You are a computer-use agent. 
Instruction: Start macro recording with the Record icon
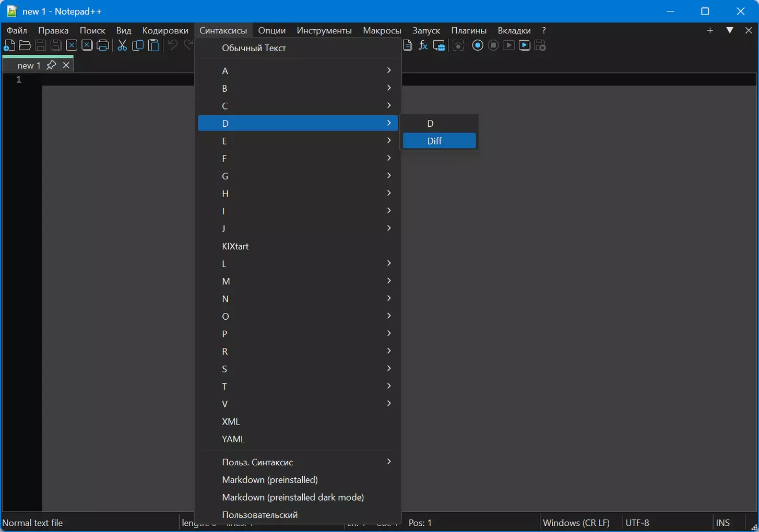[478, 45]
